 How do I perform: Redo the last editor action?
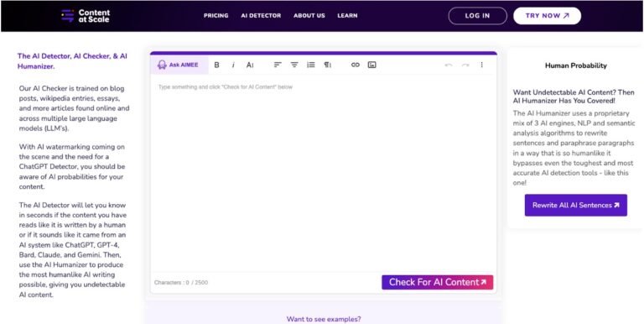pyautogui.click(x=465, y=65)
